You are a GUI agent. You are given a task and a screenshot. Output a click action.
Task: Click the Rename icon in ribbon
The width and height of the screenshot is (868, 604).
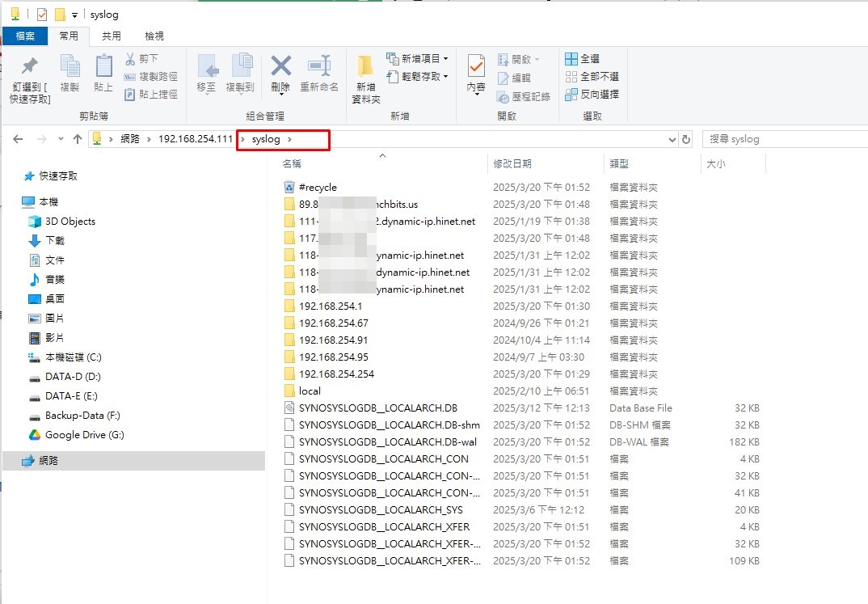[x=319, y=66]
